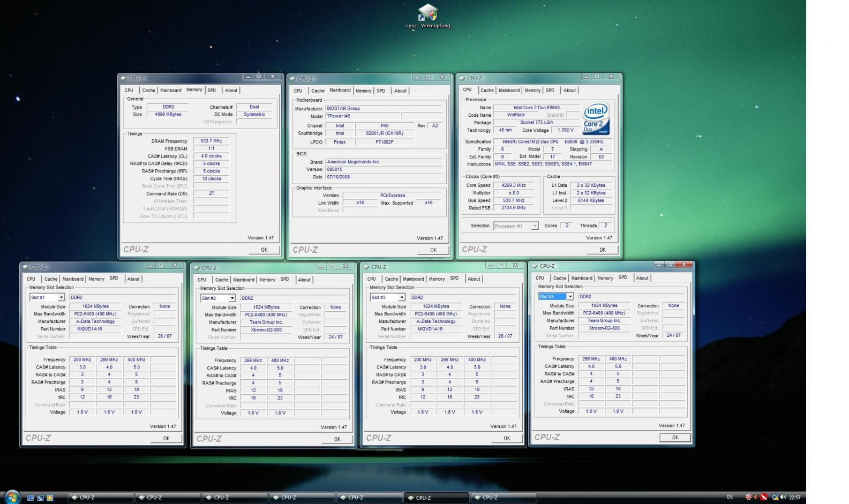Image resolution: width=849 pixels, height=504 pixels.
Task: Click OK in the E8600 processor window
Action: pos(603,250)
